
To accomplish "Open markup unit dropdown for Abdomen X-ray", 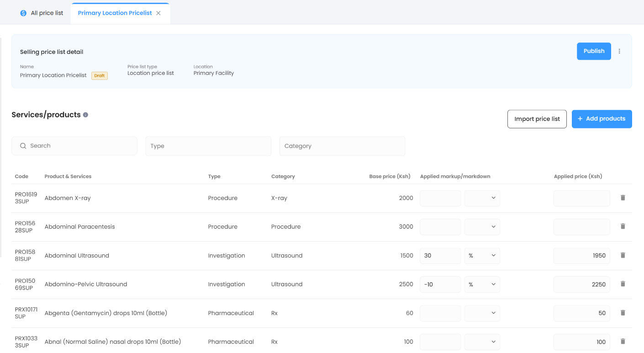I will pos(482,198).
